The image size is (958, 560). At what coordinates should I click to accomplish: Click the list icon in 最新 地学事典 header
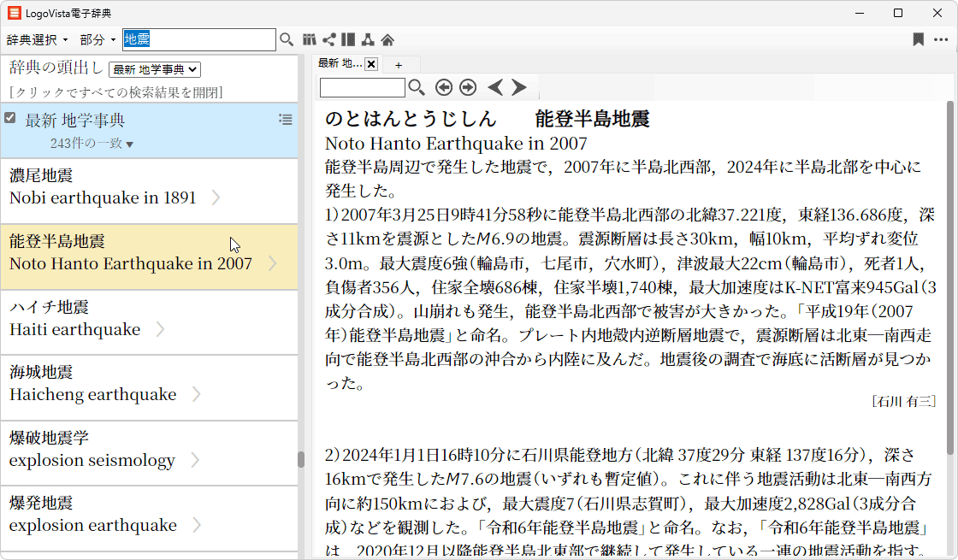286,120
